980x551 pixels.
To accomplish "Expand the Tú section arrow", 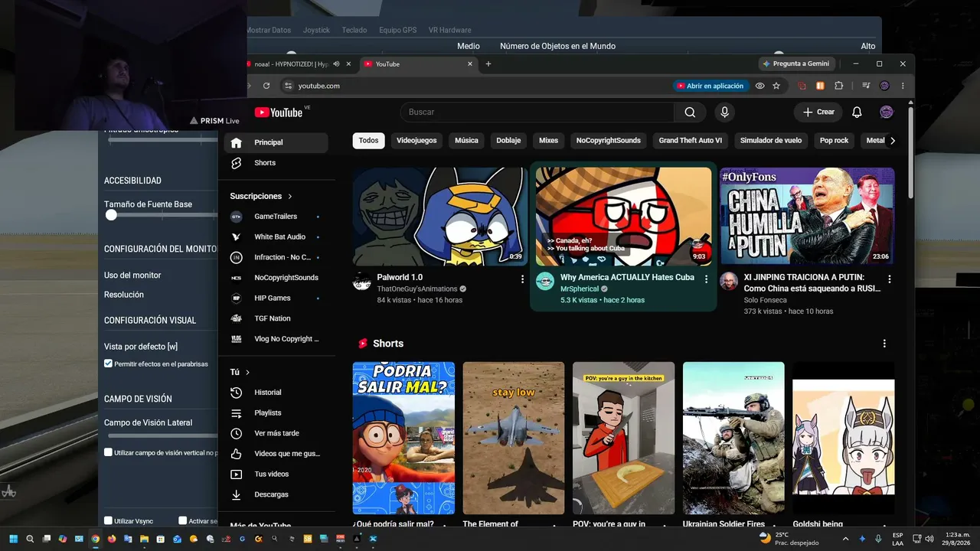I will coord(247,373).
